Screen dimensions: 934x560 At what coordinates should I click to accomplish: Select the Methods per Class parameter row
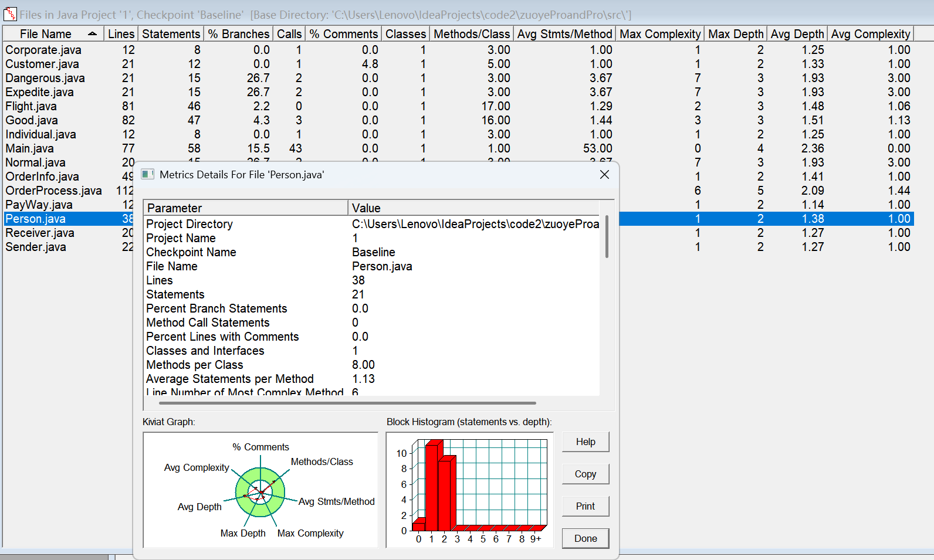click(372, 365)
